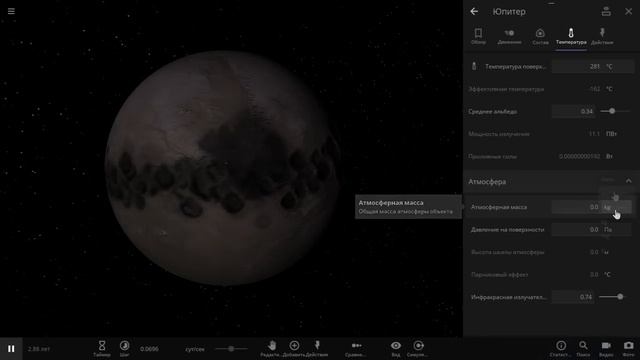This screenshot has height=360, width=640.
Task: Open the Поиск search tool
Action: 583,349
